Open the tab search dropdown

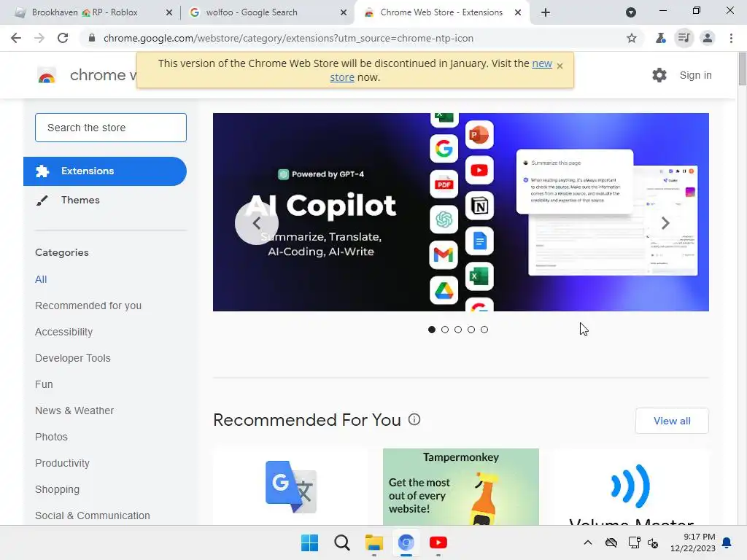pyautogui.click(x=631, y=12)
